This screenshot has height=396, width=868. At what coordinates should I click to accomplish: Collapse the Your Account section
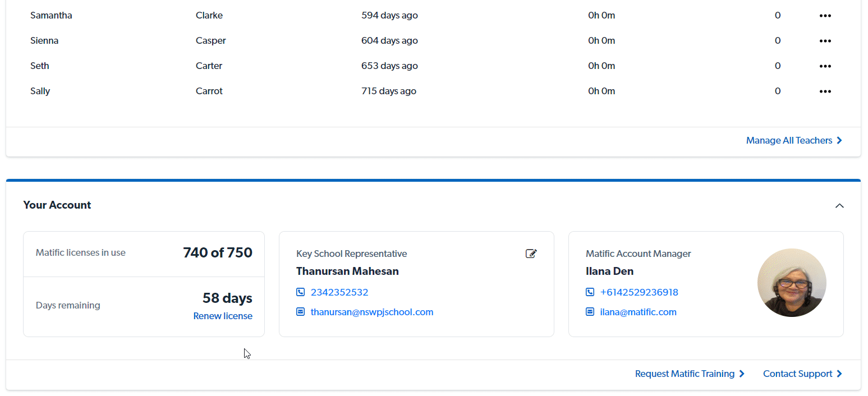pos(839,205)
